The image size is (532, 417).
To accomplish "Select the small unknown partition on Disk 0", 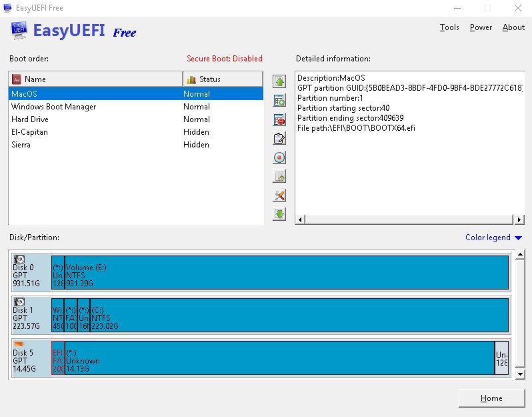I will coord(58,272).
